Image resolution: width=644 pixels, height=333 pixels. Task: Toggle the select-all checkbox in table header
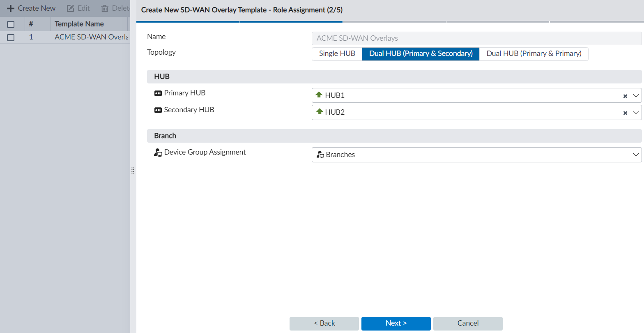(x=11, y=24)
